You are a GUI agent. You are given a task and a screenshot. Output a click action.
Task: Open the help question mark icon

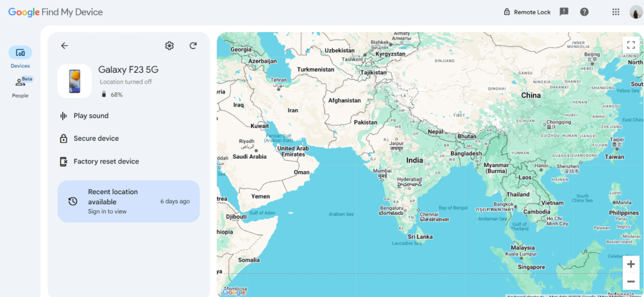584,12
